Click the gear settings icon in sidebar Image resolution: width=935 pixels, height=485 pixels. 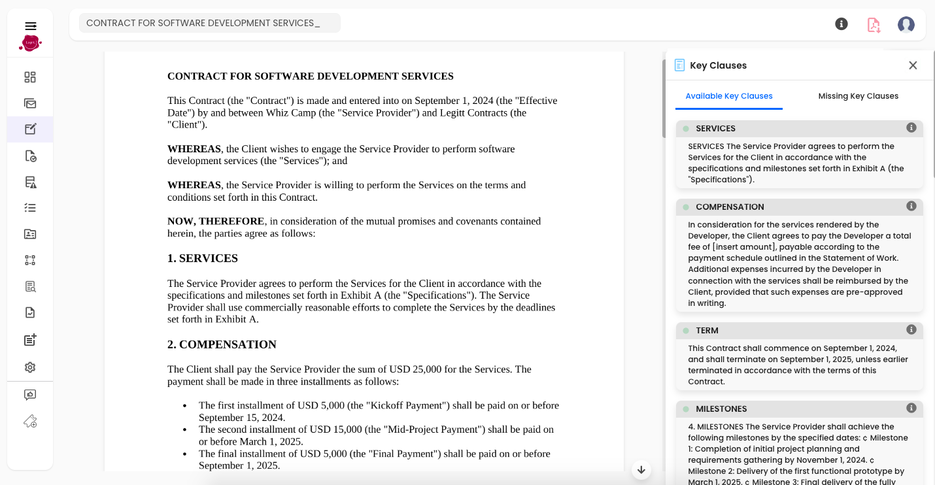tap(30, 367)
